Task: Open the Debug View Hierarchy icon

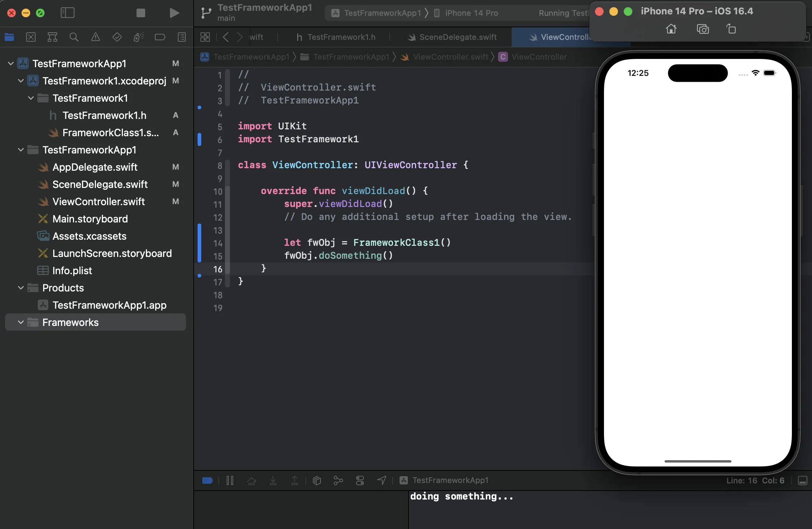Action: coord(317,480)
